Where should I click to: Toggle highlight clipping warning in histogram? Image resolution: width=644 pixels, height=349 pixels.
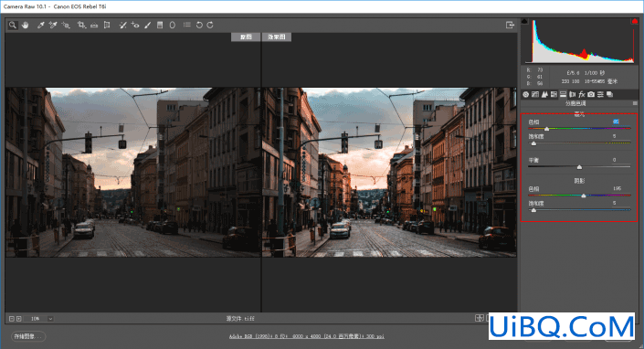point(635,21)
